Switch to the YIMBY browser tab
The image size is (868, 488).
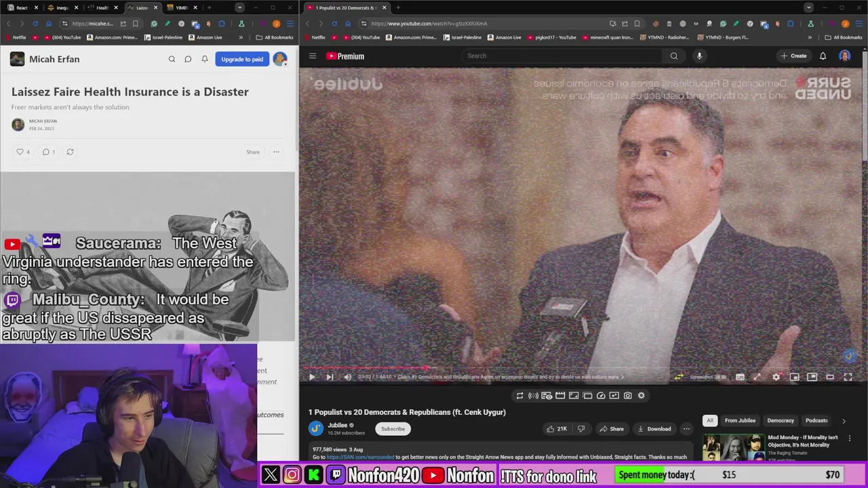(181, 7)
